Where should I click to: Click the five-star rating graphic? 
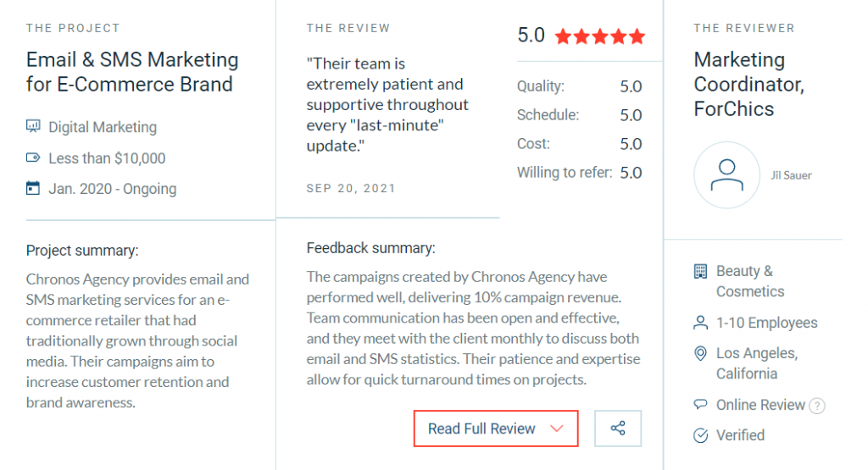[x=600, y=36]
